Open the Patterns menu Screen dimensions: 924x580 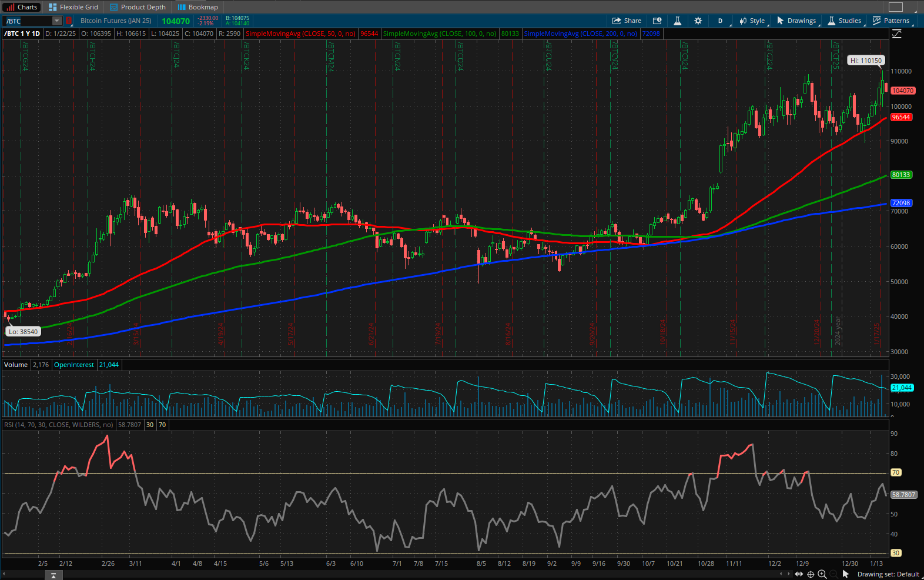click(x=891, y=21)
